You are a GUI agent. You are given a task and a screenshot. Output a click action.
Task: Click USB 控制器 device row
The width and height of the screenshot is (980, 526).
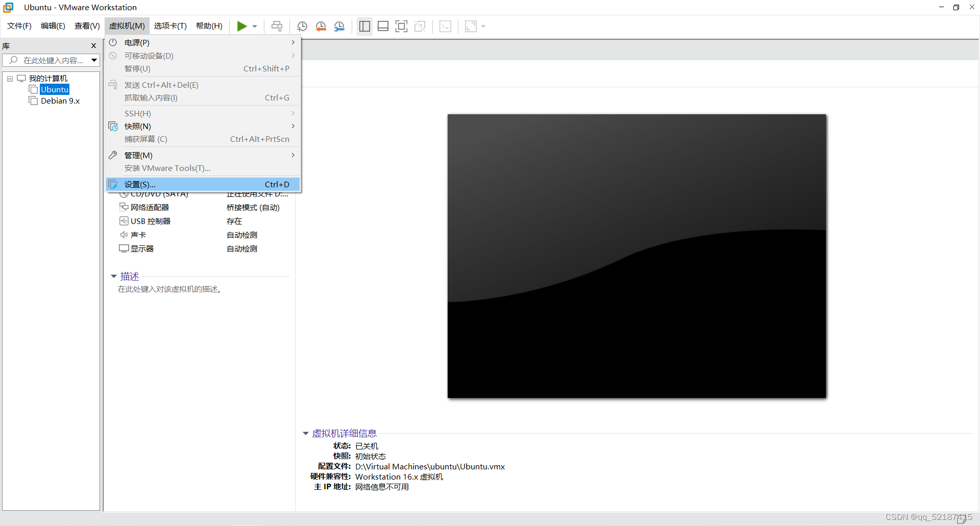click(204, 221)
